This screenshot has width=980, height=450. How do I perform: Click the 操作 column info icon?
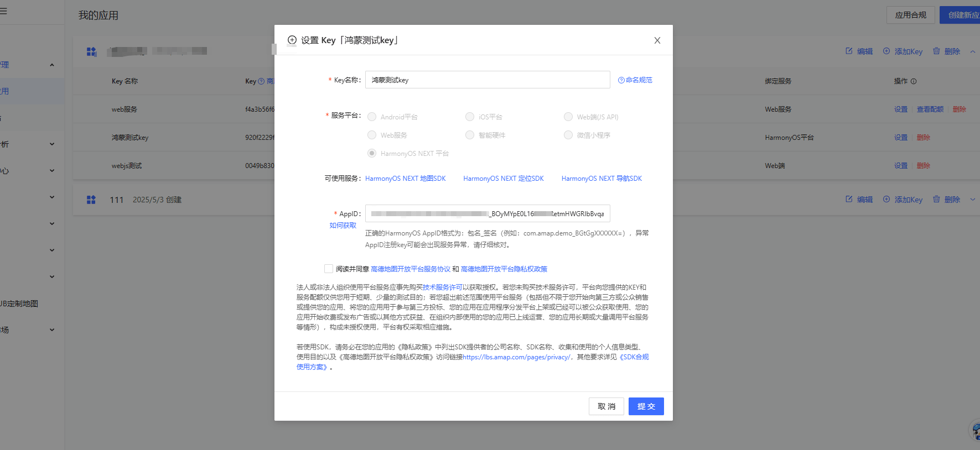point(914,81)
